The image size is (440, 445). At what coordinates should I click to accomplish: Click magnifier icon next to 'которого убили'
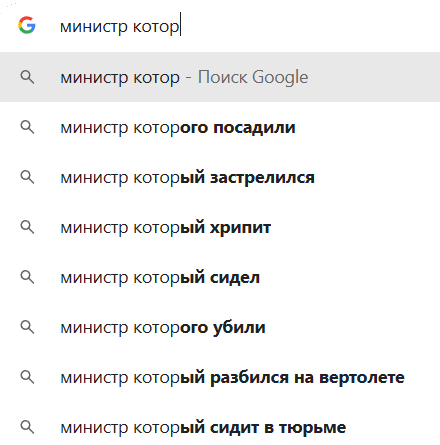pyautogui.click(x=27, y=327)
